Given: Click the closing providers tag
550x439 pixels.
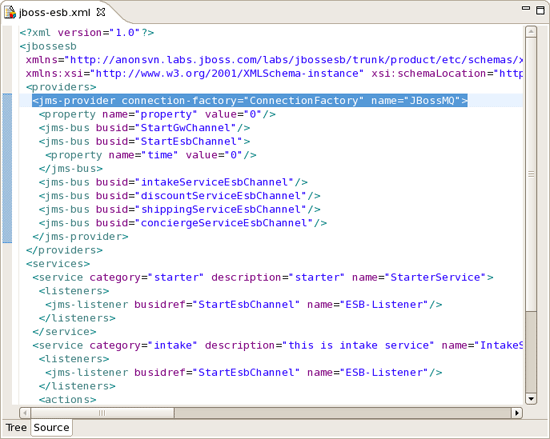Looking at the screenshot, I should [x=64, y=250].
